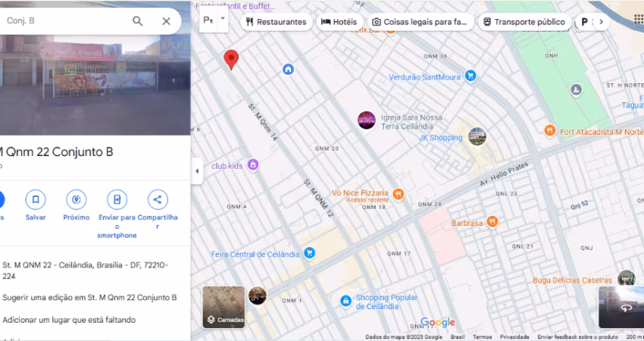Viewport: 644px width, 341px height.
Task: Click the Igreja Sara Nossa Terra Ceilândia label
Action: (x=411, y=121)
